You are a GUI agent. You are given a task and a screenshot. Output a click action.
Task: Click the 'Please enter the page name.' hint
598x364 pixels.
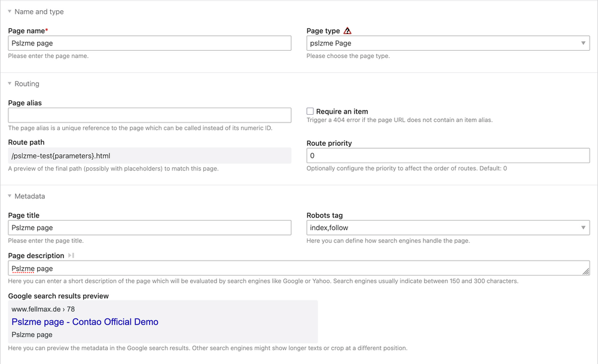[x=48, y=56]
